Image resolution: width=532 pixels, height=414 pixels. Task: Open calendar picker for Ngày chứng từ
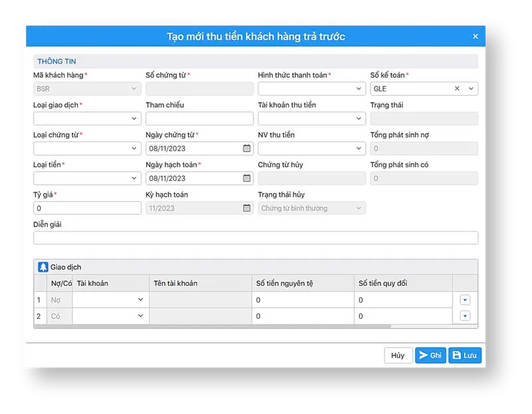point(247,148)
